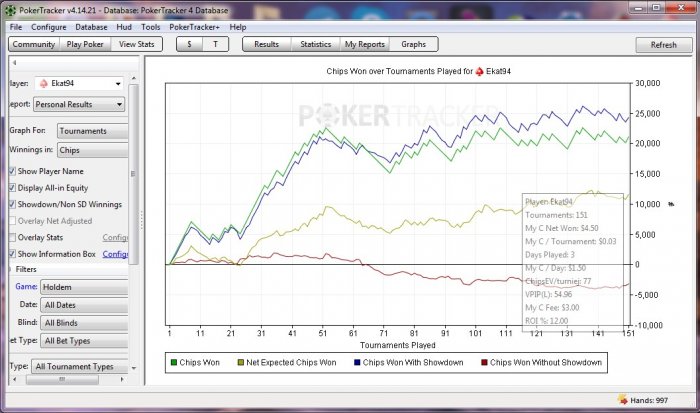Click the blue Chips Won With Showdown marker
The image size is (700, 413).
[x=357, y=363]
